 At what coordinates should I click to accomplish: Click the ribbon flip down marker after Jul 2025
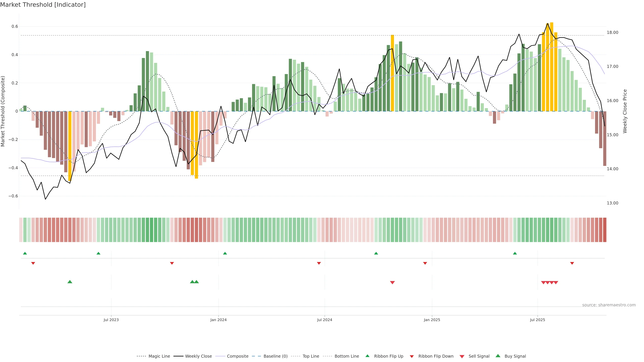pos(572,263)
